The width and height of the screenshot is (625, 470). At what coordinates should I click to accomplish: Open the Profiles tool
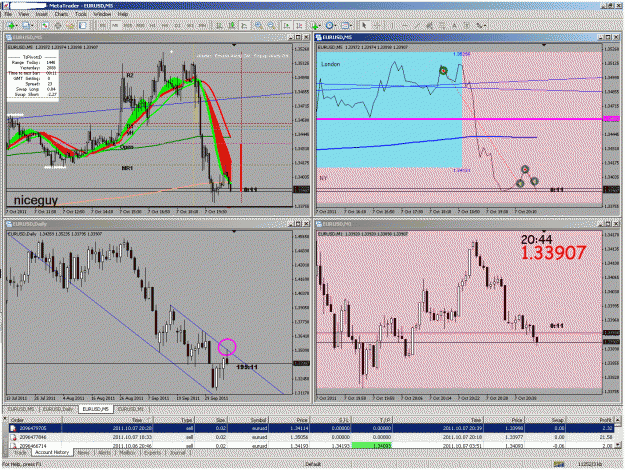click(x=26, y=26)
